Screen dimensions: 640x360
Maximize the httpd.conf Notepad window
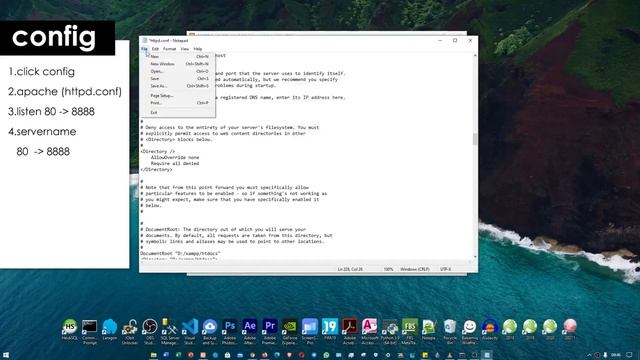click(x=455, y=40)
